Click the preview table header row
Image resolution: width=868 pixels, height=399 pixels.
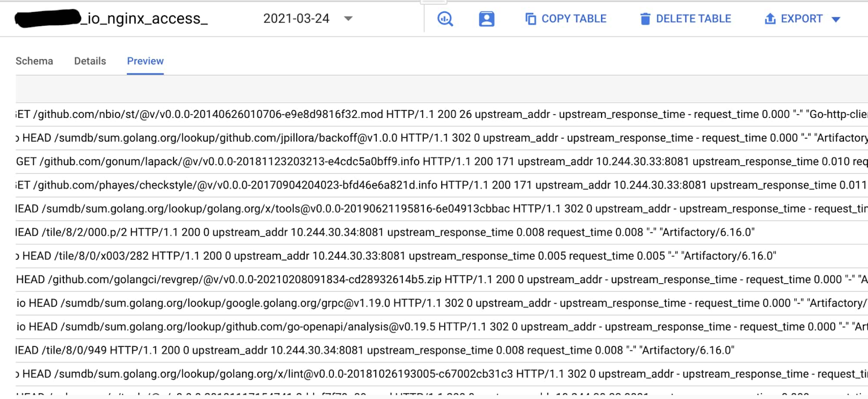(442, 90)
